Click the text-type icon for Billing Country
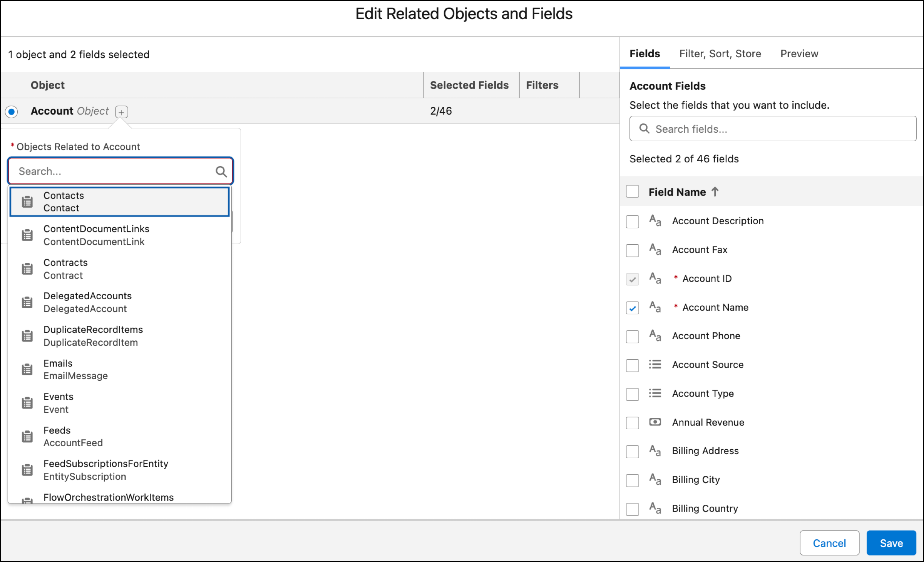Image resolution: width=924 pixels, height=562 pixels. (x=655, y=508)
